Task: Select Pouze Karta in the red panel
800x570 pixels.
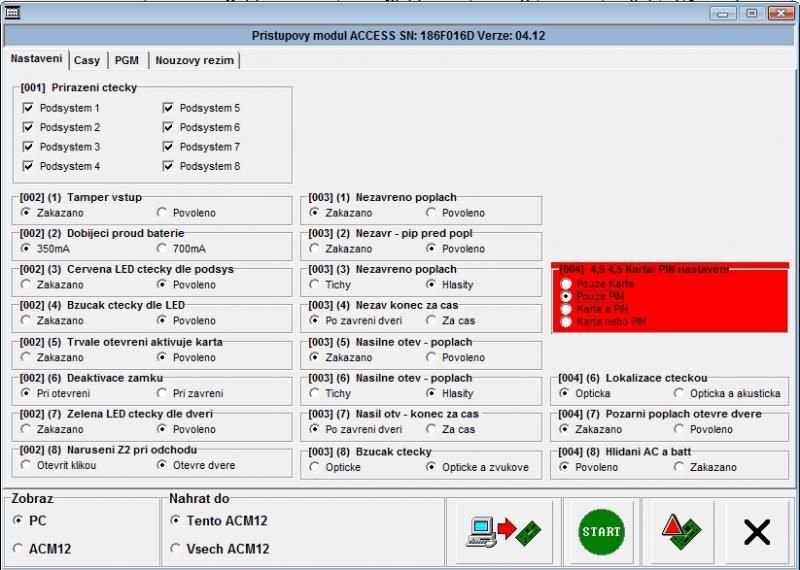Action: (x=567, y=284)
